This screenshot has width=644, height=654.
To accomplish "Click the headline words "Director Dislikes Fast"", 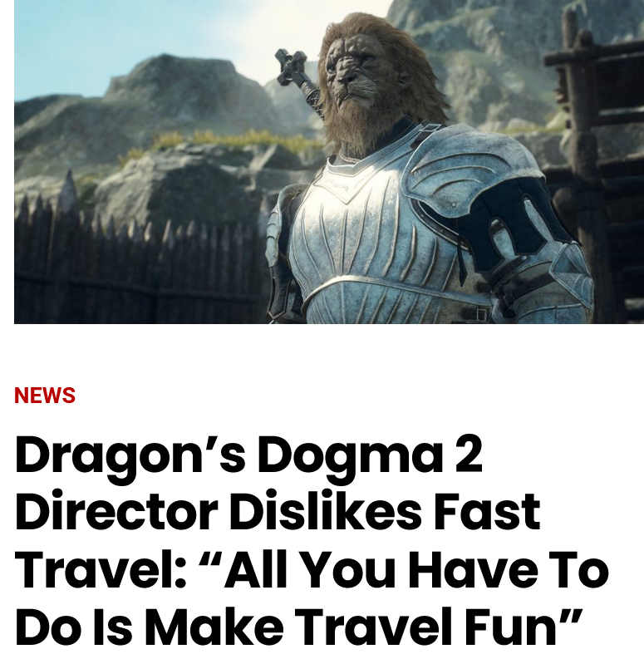I will point(278,510).
